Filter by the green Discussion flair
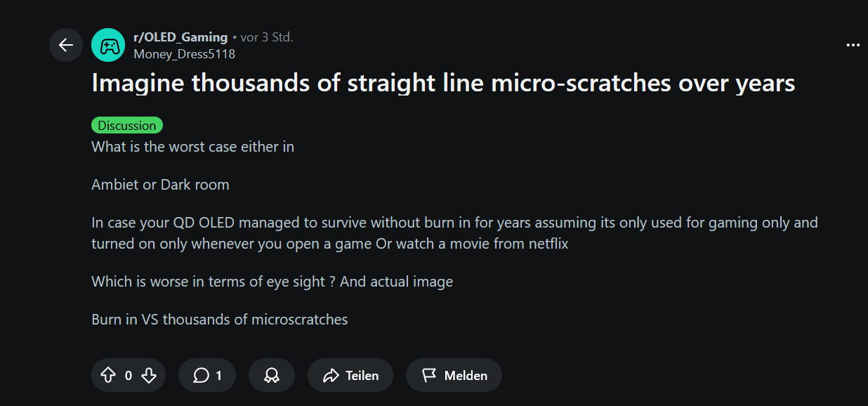 (x=127, y=126)
